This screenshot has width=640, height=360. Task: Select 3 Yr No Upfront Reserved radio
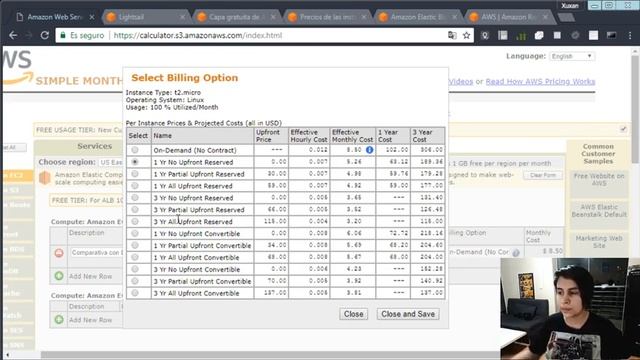click(135, 198)
